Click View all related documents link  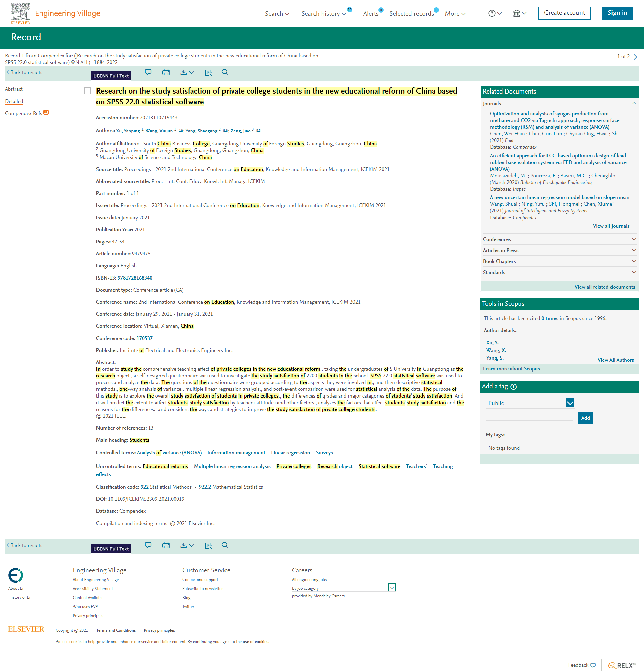click(x=605, y=287)
